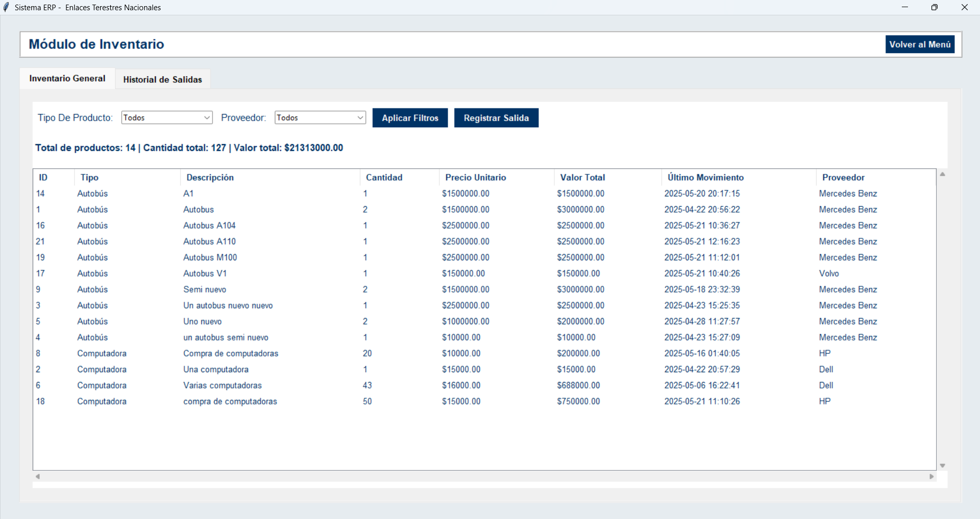Click the horizontal scrollbar right arrow

(931, 477)
